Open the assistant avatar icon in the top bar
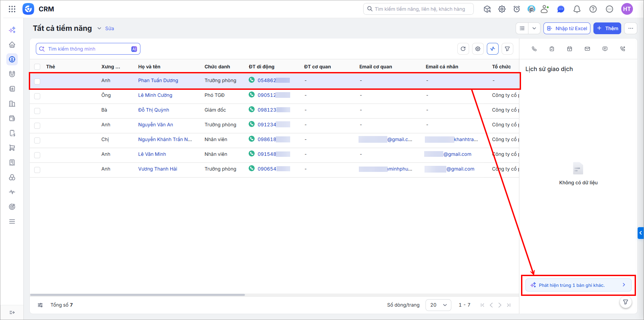644x320 pixels. click(x=531, y=9)
